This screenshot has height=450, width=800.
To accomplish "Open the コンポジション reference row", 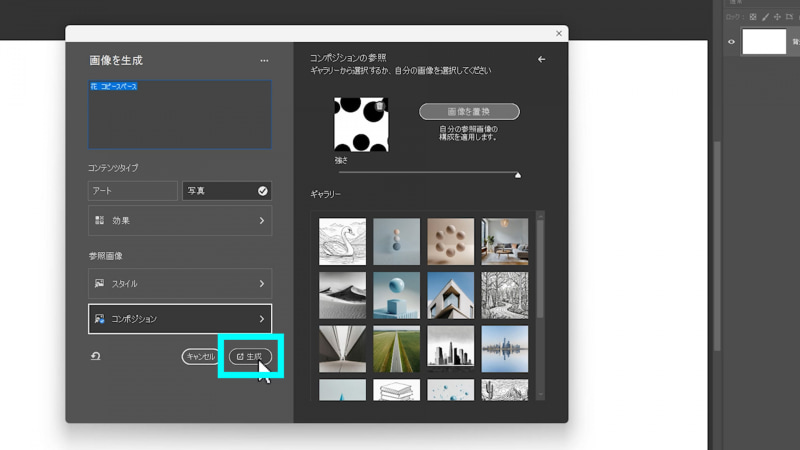I will (180, 319).
